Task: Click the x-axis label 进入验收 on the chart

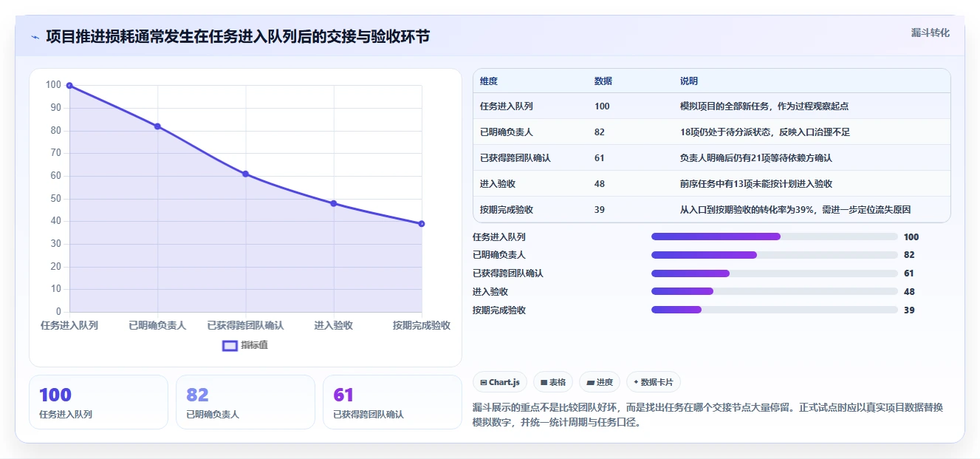Action: pos(334,325)
